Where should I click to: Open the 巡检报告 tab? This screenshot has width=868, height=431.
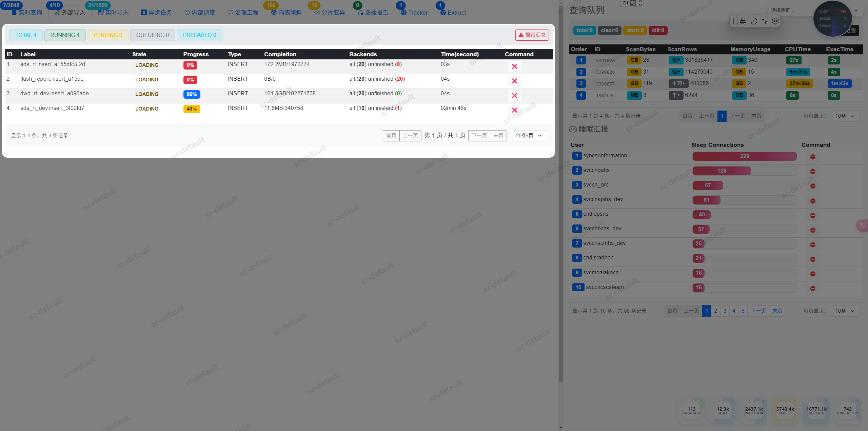pyautogui.click(x=373, y=13)
